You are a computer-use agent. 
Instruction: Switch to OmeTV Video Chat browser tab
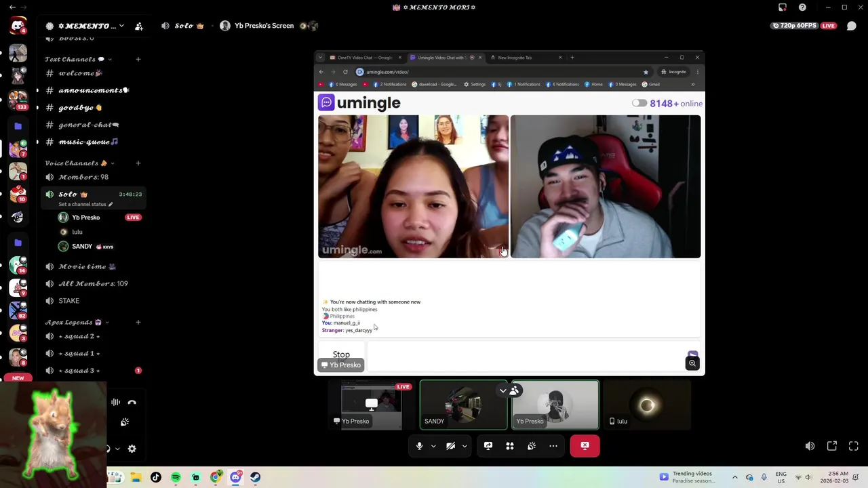[x=366, y=58]
